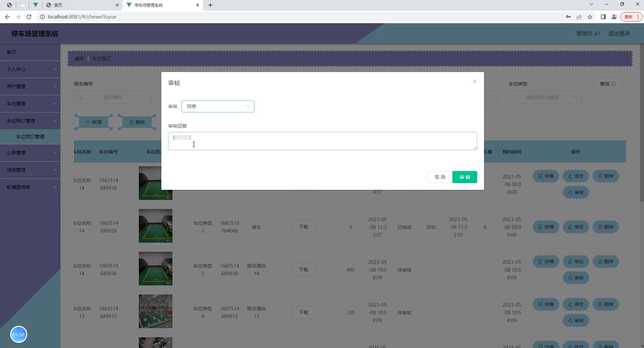
Task: Open the browser profile avatar
Action: 614,17
